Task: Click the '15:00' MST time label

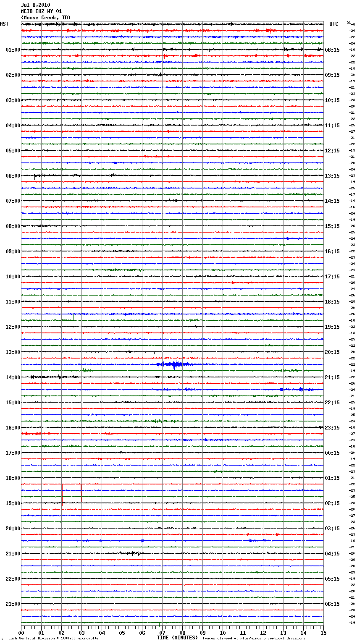Action: 13,403
